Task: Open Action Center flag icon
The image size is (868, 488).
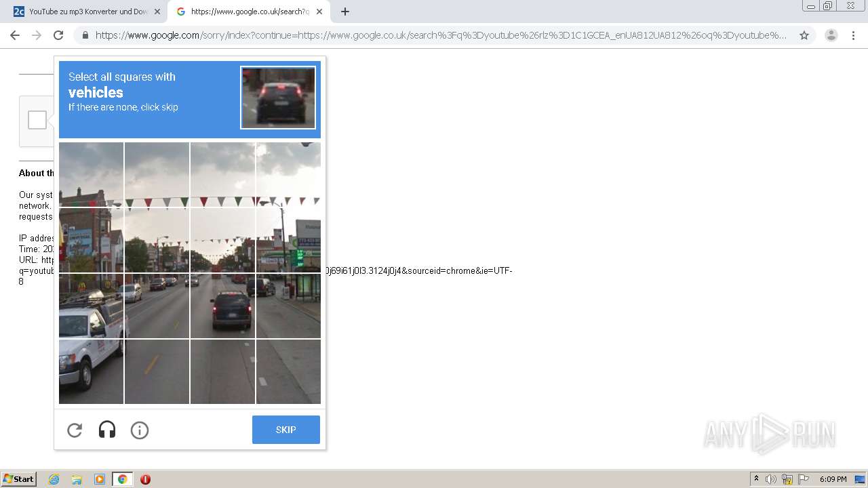Action: 804,479
